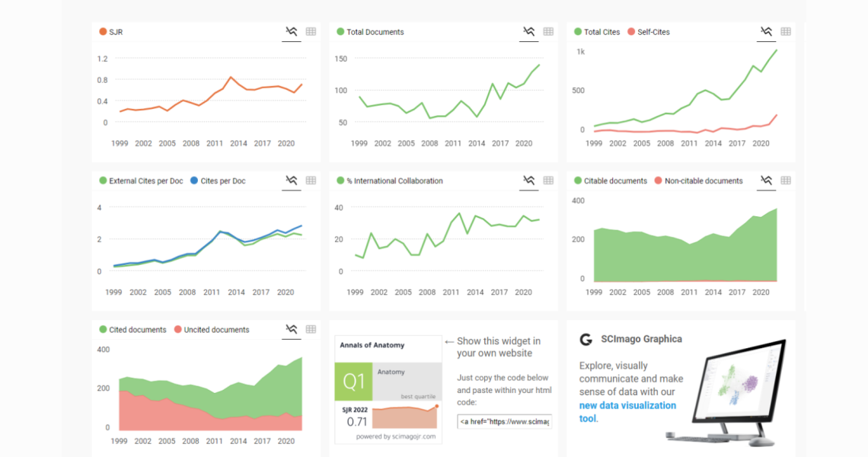This screenshot has width=868, height=457.
Task: Open table view icon in Cited documents panel
Action: pos(311,329)
